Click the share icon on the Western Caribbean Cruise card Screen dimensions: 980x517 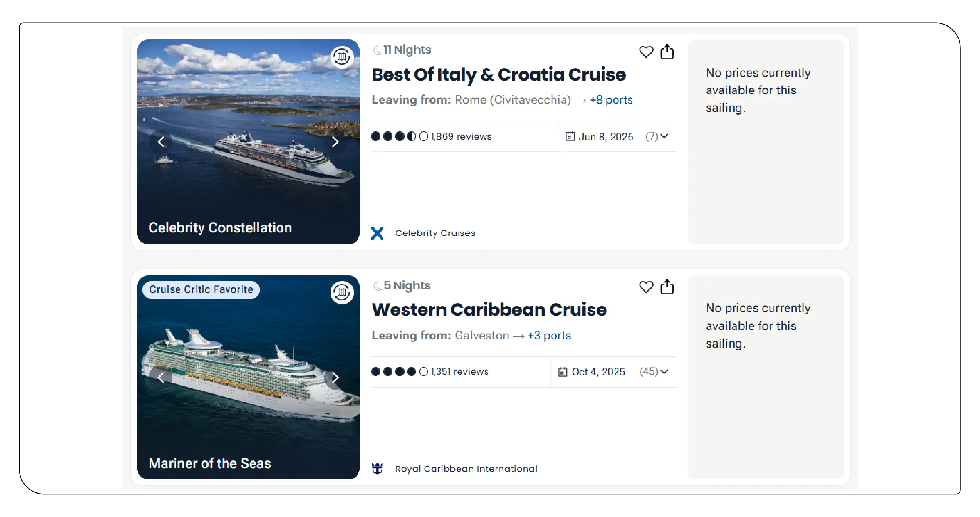coord(667,287)
